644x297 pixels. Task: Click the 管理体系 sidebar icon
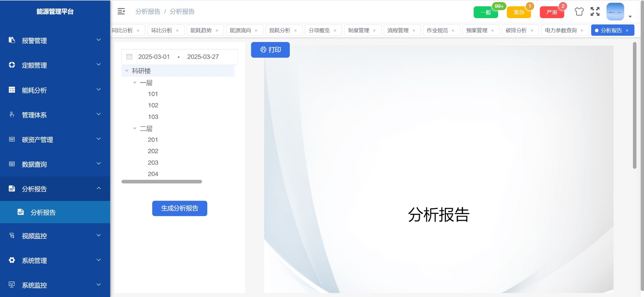coord(12,115)
